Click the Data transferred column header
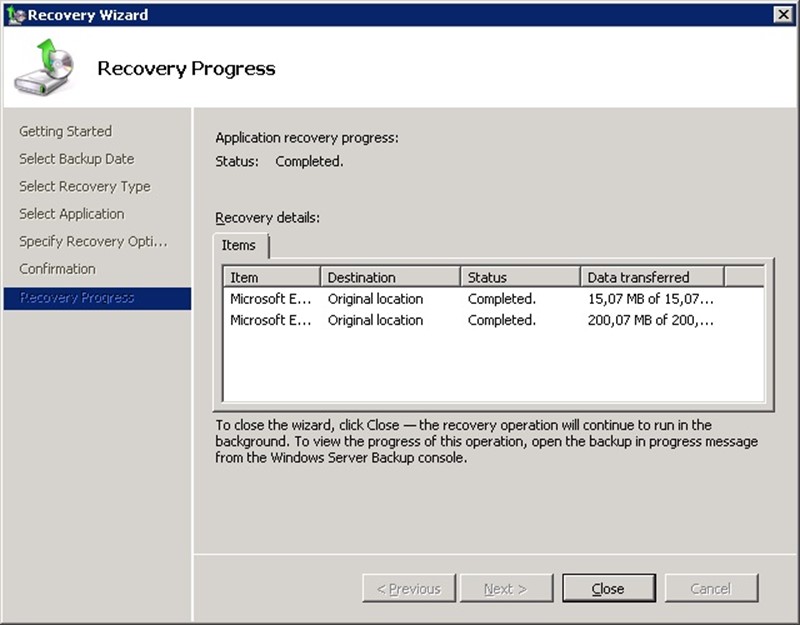Viewport: 800px width, 625px height. click(651, 277)
